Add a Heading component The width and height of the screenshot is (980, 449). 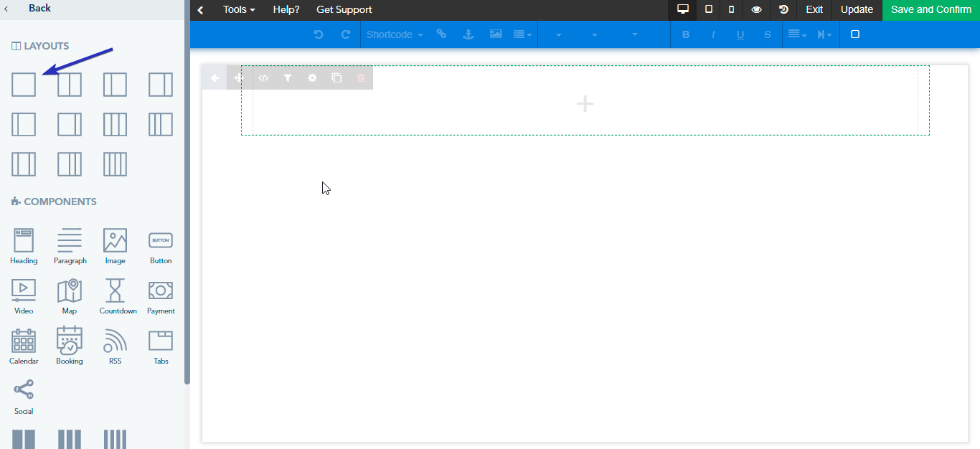point(24,246)
